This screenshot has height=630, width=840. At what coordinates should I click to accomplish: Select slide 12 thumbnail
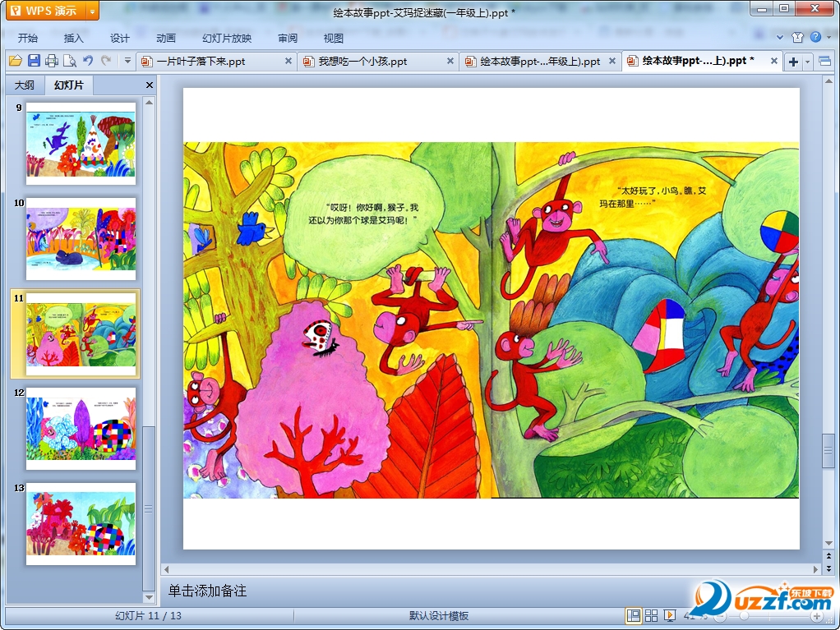click(x=81, y=430)
